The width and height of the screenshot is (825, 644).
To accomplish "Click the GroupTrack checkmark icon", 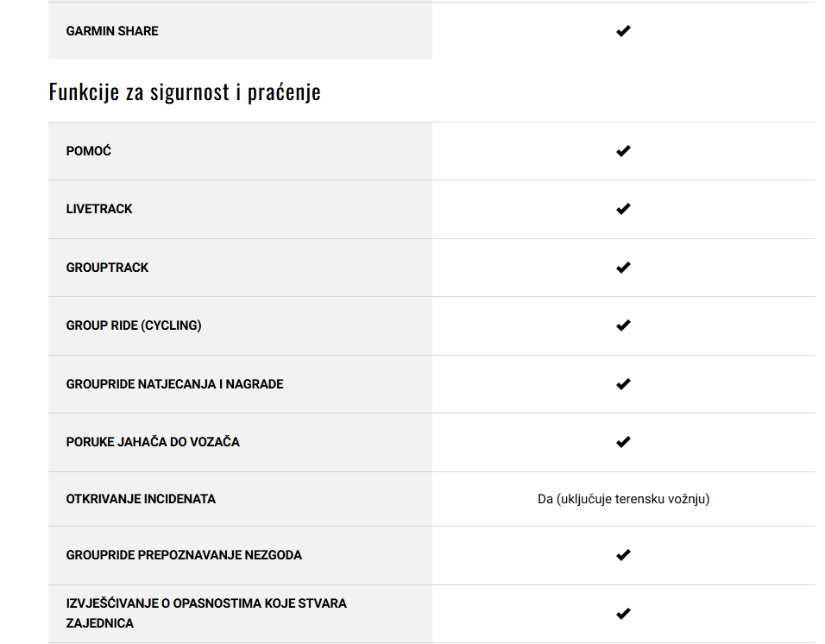I will (623, 268).
